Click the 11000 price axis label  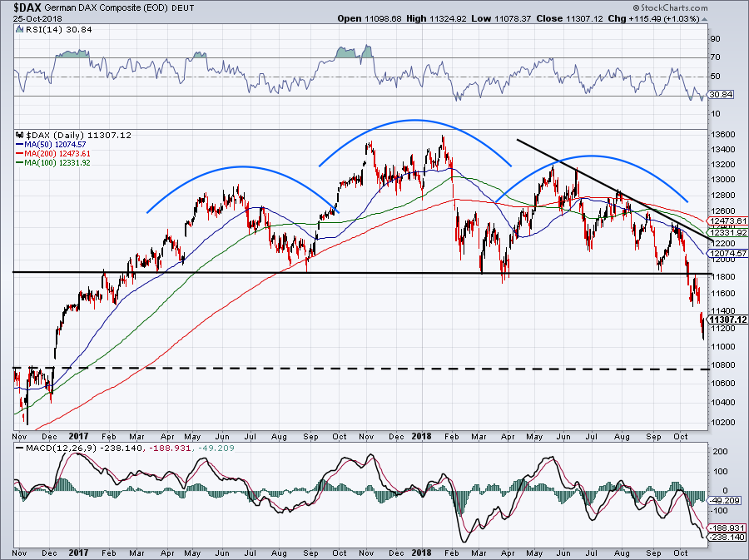[x=722, y=347]
